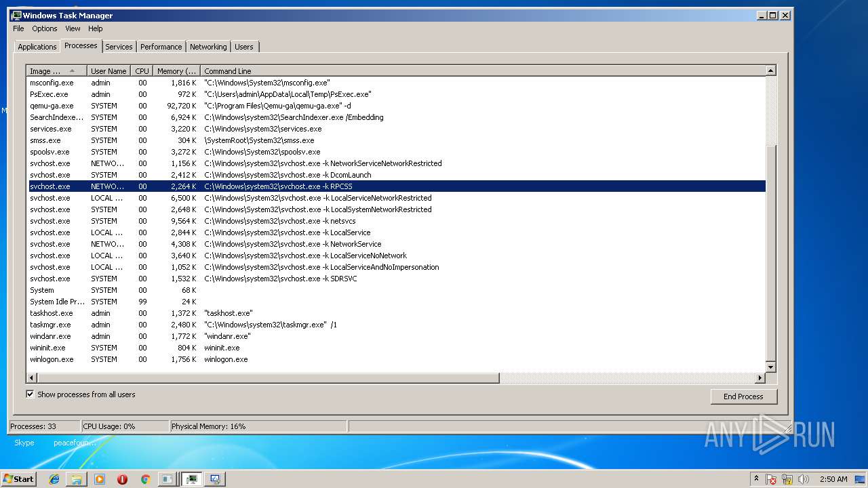The image size is (868, 488).
Task: Sort by the Image Name column header
Action: coord(56,70)
